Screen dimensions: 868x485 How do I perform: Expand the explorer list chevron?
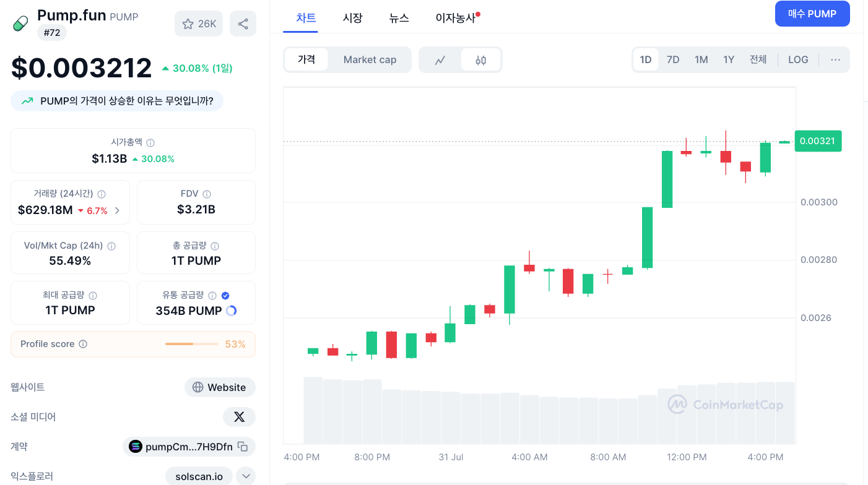click(246, 476)
